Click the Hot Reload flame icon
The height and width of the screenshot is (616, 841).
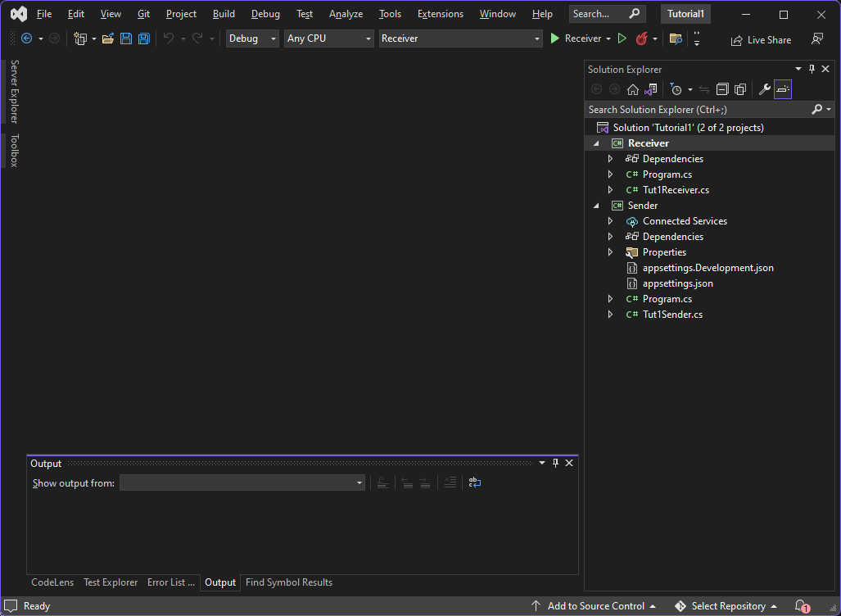(x=642, y=38)
